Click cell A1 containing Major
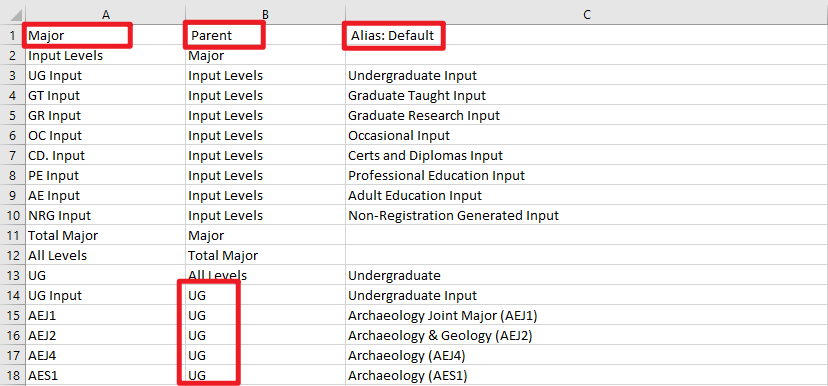 (x=106, y=35)
